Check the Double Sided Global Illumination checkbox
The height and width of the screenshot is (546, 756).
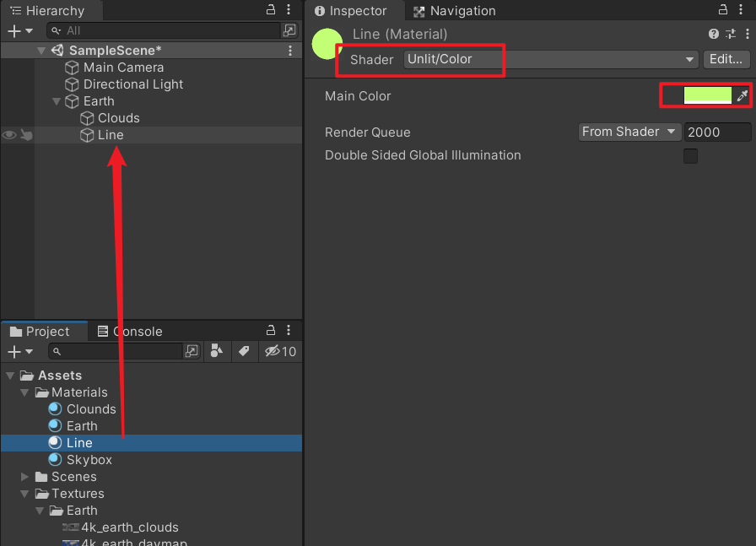[x=690, y=156]
